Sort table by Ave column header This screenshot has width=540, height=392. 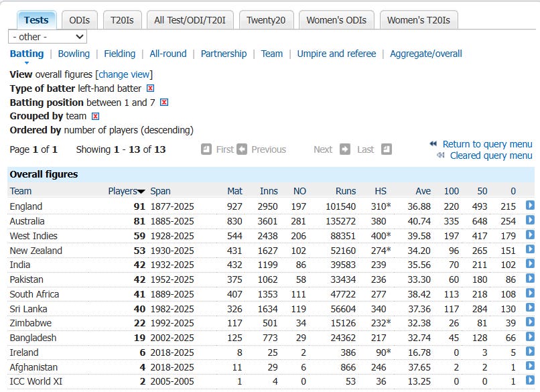(423, 191)
